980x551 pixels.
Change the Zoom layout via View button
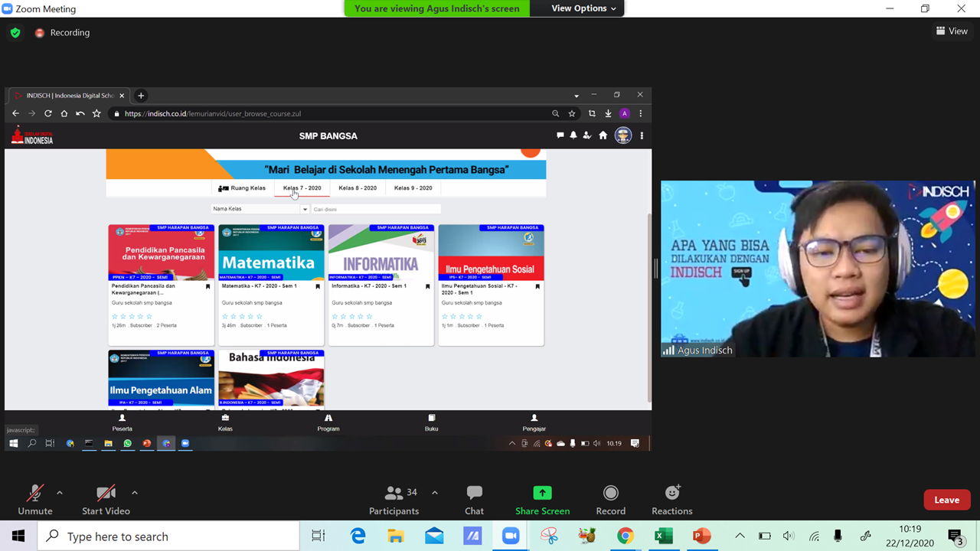click(952, 31)
